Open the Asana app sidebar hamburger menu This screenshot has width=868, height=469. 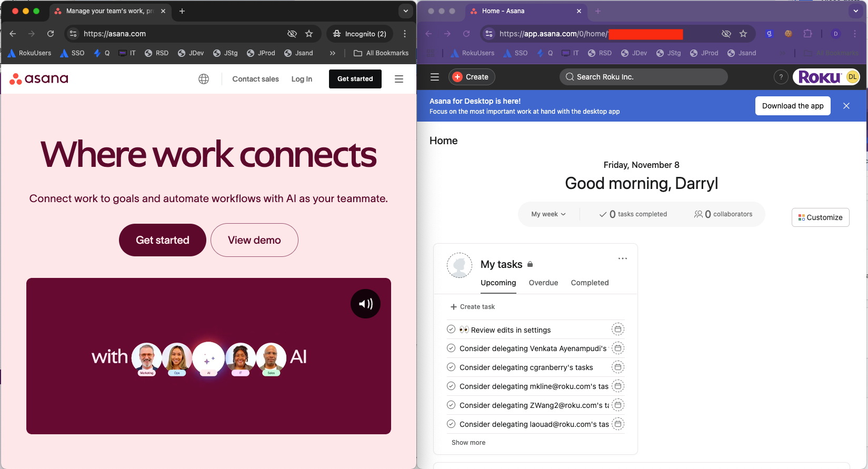pos(435,77)
